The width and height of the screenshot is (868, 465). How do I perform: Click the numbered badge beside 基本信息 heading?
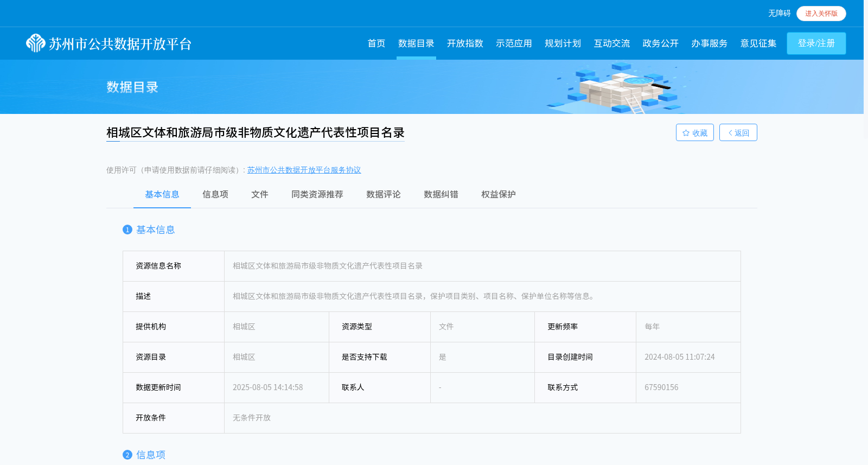pos(127,230)
